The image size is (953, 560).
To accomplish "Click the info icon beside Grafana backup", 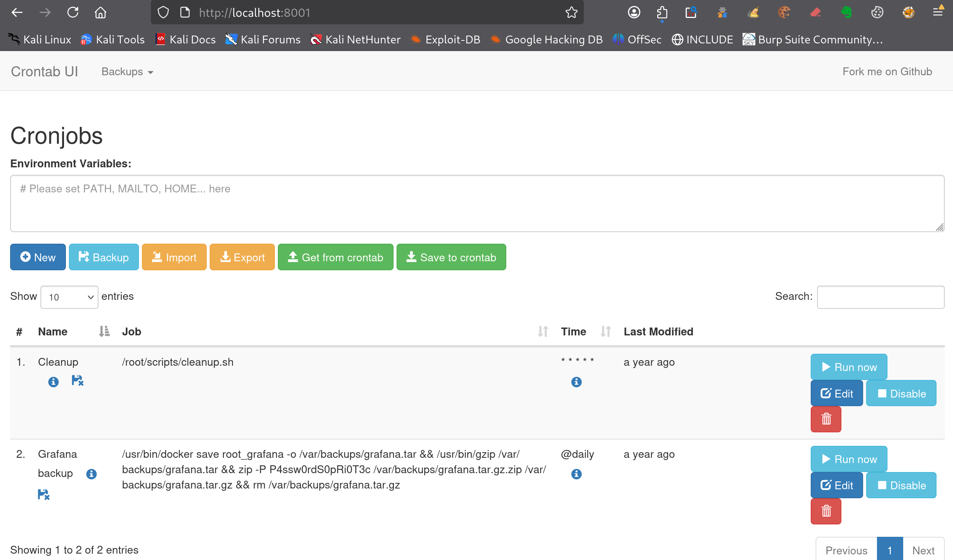I will 91,474.
